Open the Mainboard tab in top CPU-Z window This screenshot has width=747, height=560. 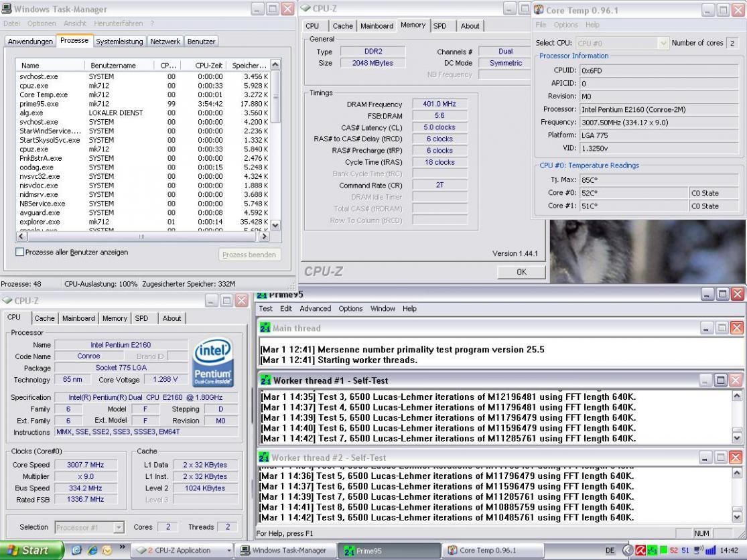pyautogui.click(x=377, y=26)
